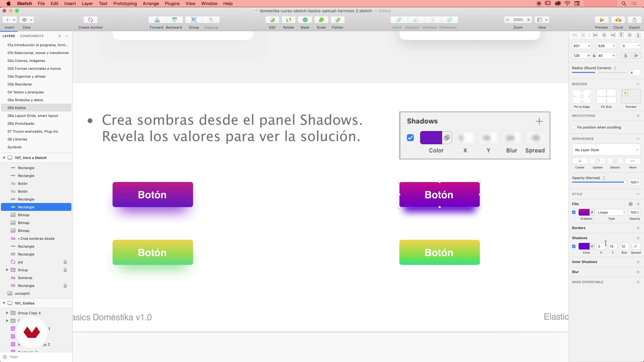Add a blur effect with plus
Viewport: 644px width, 362px height.
pos(638,272)
